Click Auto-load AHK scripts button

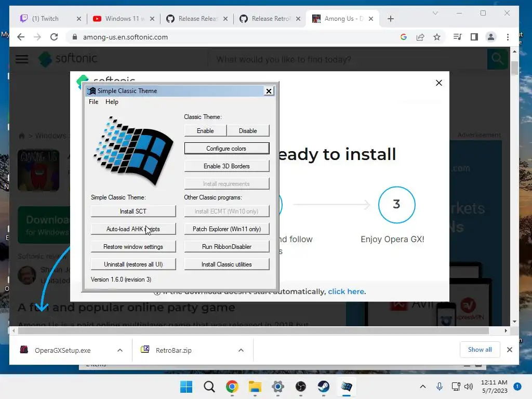(x=133, y=229)
